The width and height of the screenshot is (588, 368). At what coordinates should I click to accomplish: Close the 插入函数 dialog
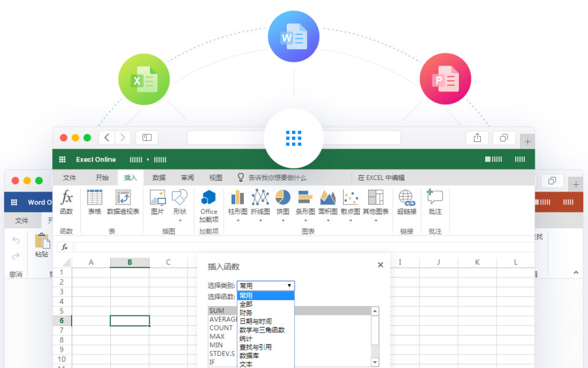[380, 265]
